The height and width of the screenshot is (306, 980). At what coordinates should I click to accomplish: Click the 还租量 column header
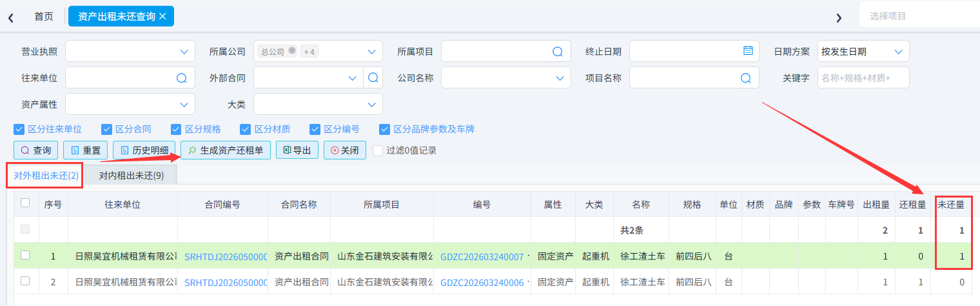click(x=913, y=204)
